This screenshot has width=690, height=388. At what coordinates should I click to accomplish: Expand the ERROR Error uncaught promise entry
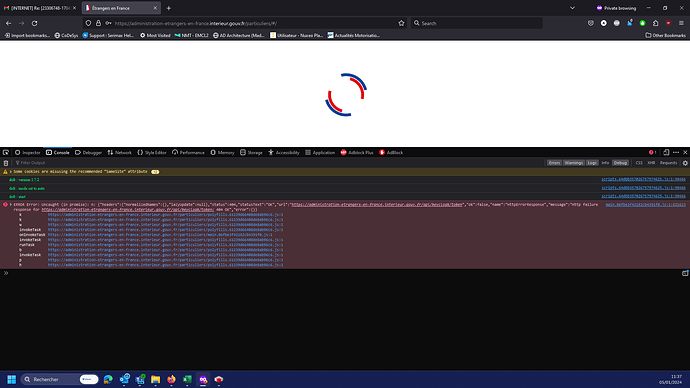pyautogui.click(x=11, y=205)
